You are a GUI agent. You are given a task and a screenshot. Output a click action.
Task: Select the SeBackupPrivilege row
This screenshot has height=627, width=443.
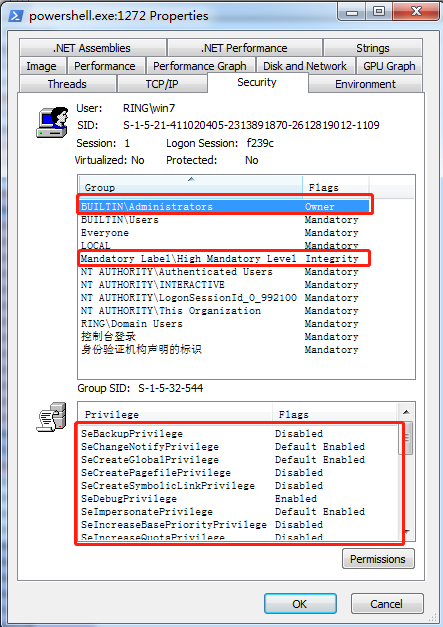pyautogui.click(x=239, y=433)
